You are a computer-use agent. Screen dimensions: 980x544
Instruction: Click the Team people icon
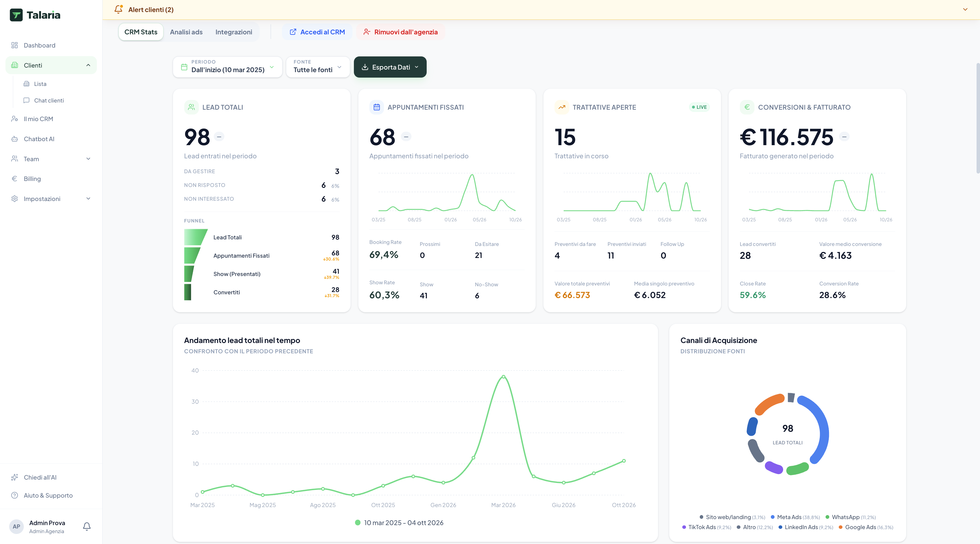[14, 159]
